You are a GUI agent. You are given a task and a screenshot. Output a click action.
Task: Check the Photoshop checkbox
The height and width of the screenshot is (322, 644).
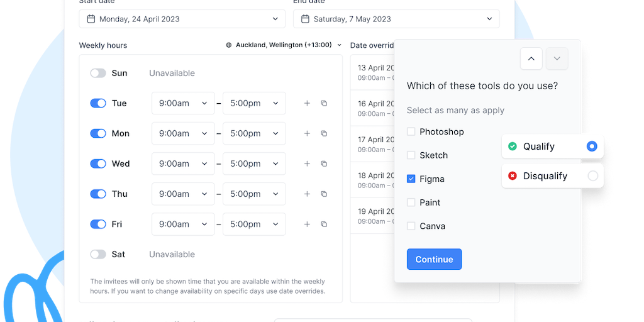pos(411,132)
